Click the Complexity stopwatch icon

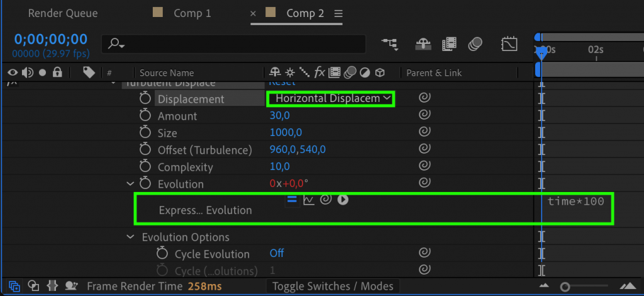(146, 167)
